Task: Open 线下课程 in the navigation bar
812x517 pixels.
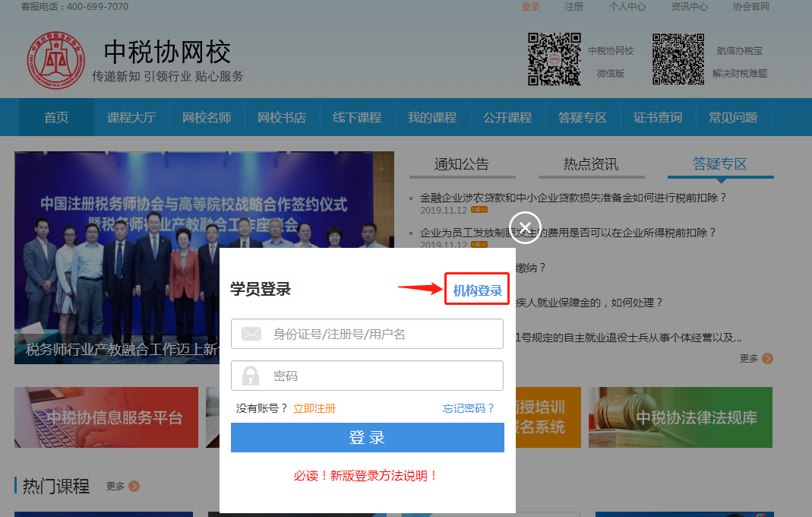Action: [x=357, y=118]
